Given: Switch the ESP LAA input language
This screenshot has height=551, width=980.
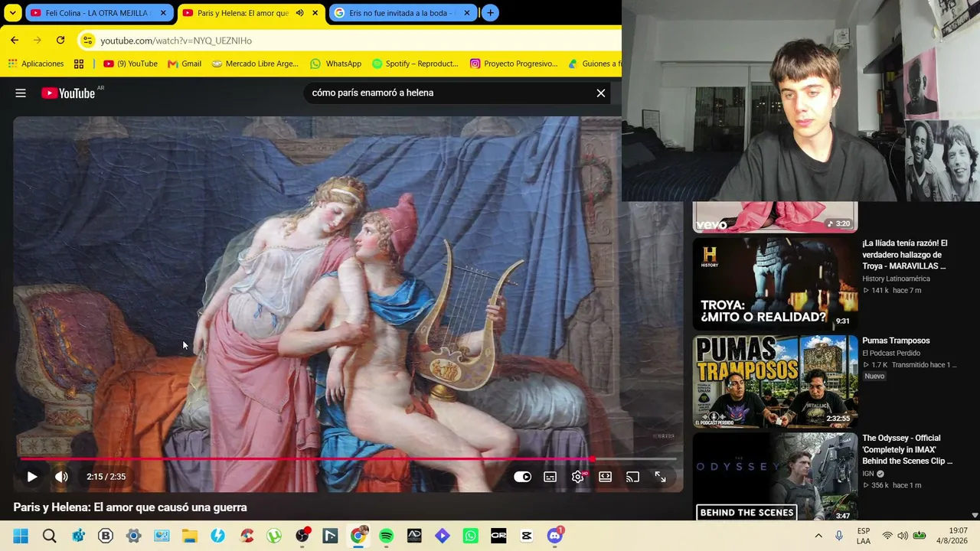Looking at the screenshot, I should click(864, 536).
